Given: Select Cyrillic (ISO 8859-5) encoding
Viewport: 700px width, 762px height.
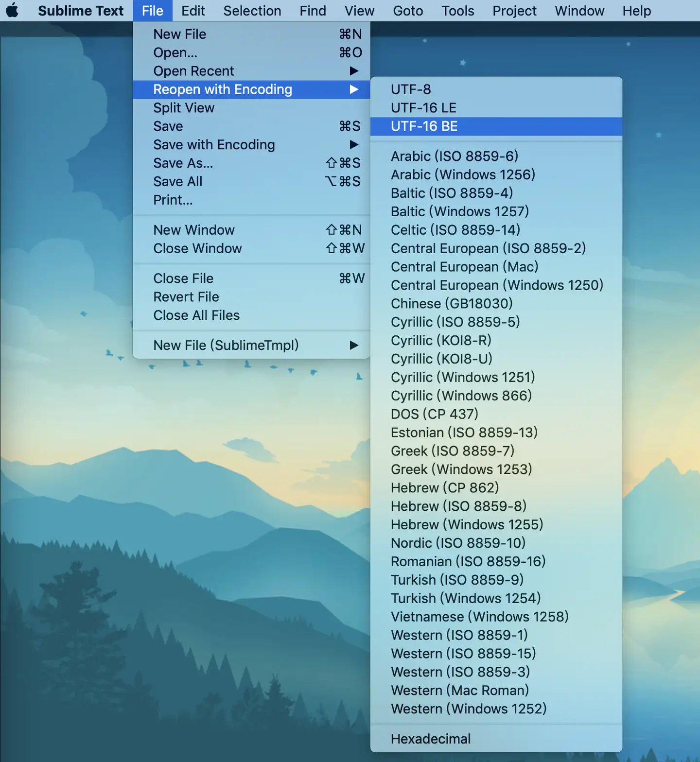Looking at the screenshot, I should (x=496, y=322).
